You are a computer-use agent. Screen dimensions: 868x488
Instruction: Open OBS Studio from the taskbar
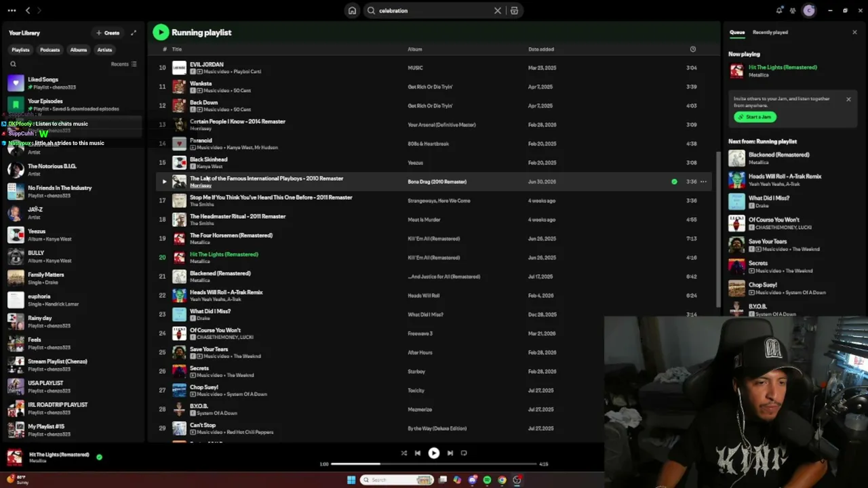point(517,480)
